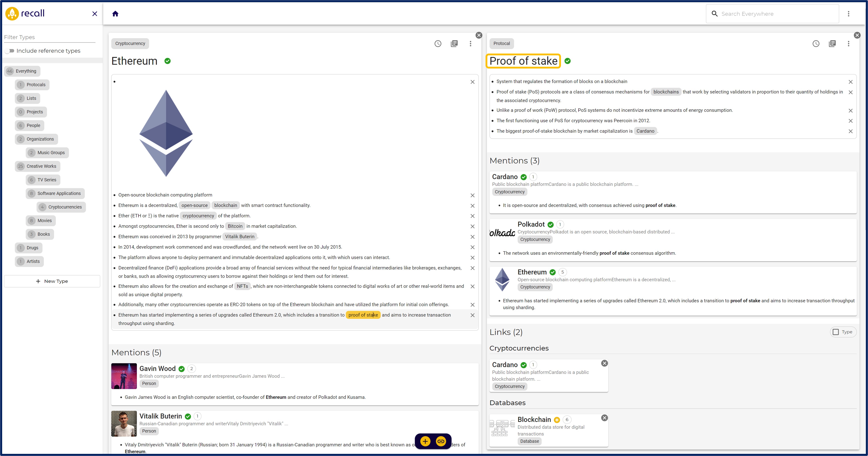Image resolution: width=868 pixels, height=456 pixels.
Task: Filter by Cryptocurrencies type
Action: [x=61, y=207]
